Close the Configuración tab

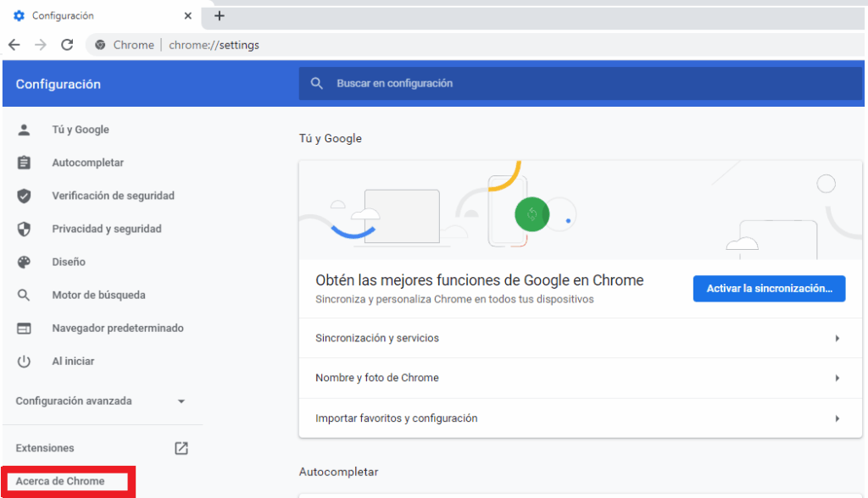coord(187,16)
